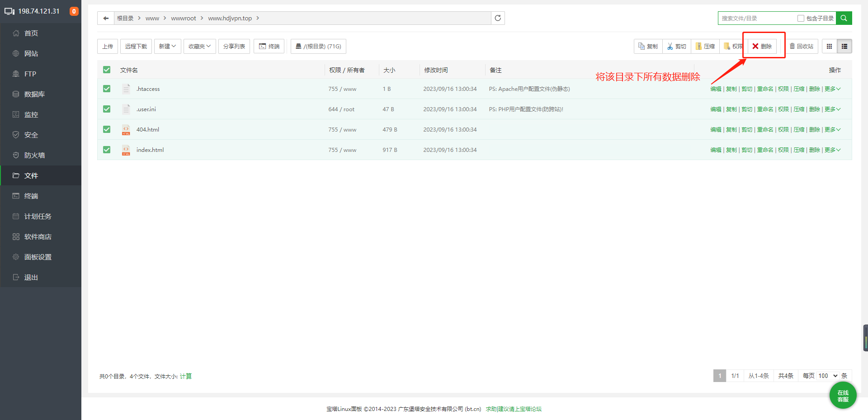Click the orange notification badge 0
The image size is (868, 420).
[74, 11]
